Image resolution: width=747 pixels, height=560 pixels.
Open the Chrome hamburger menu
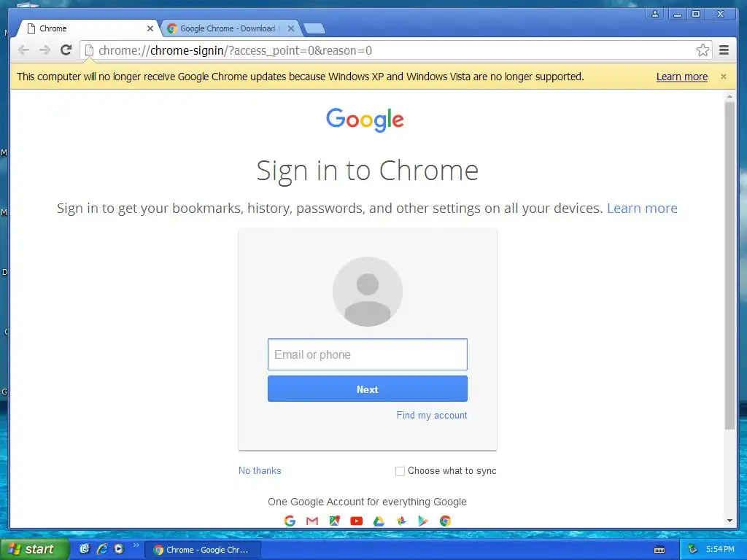[x=724, y=50]
